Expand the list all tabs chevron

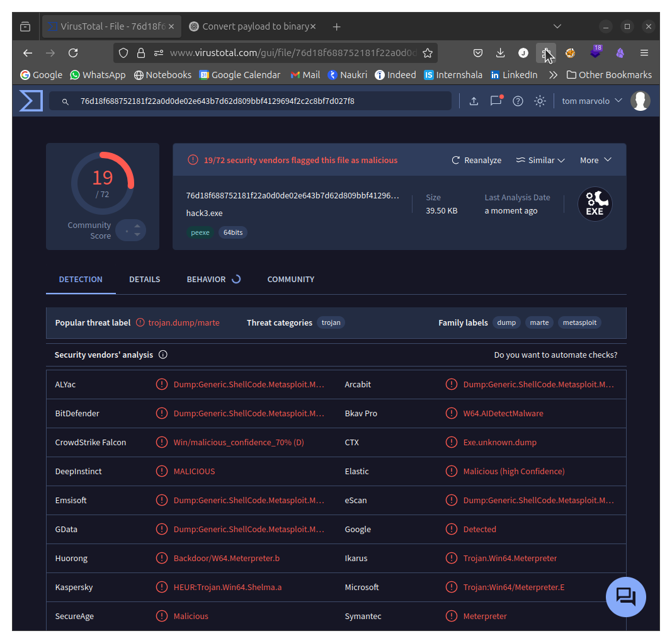(557, 26)
